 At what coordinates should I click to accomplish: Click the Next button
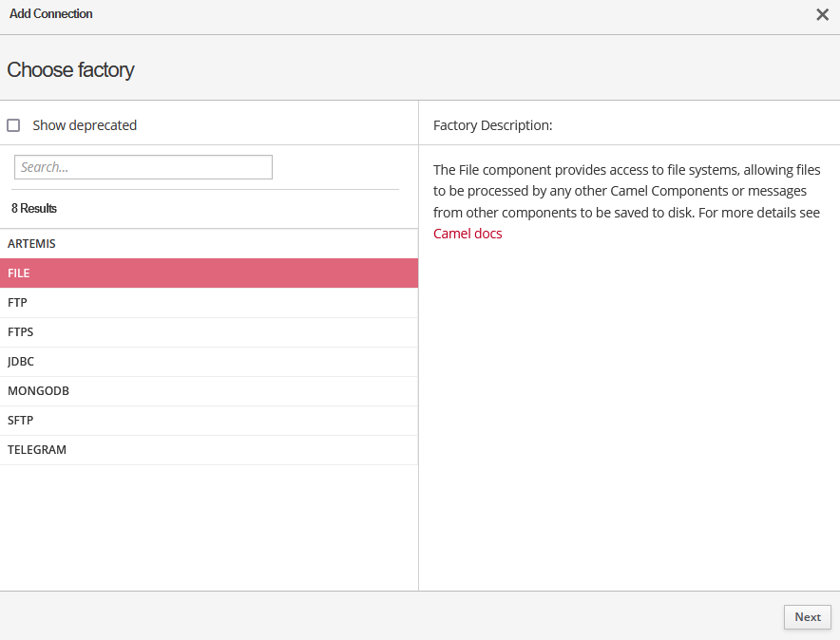click(x=807, y=617)
